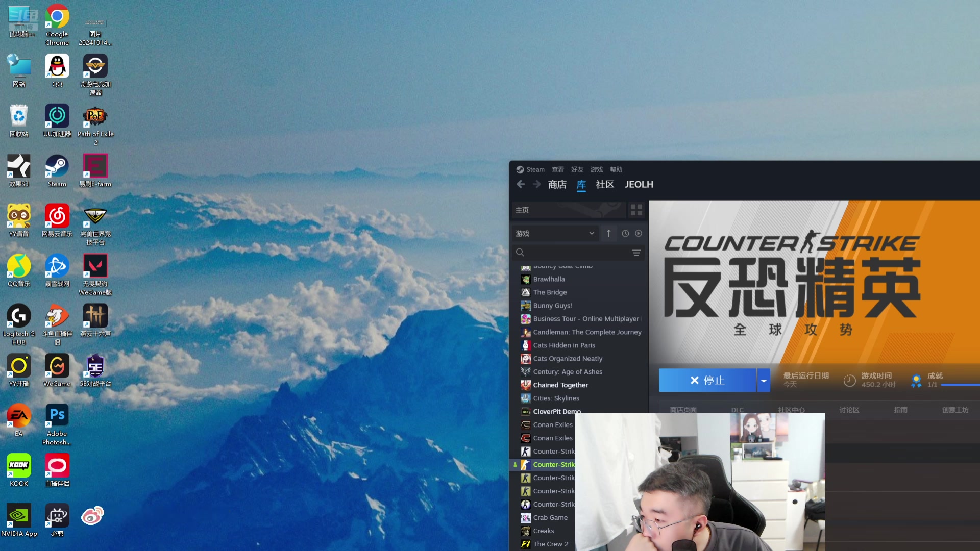Viewport: 980px width, 551px height.
Task: Select Candleman: The Complete Journey
Action: coord(578,332)
